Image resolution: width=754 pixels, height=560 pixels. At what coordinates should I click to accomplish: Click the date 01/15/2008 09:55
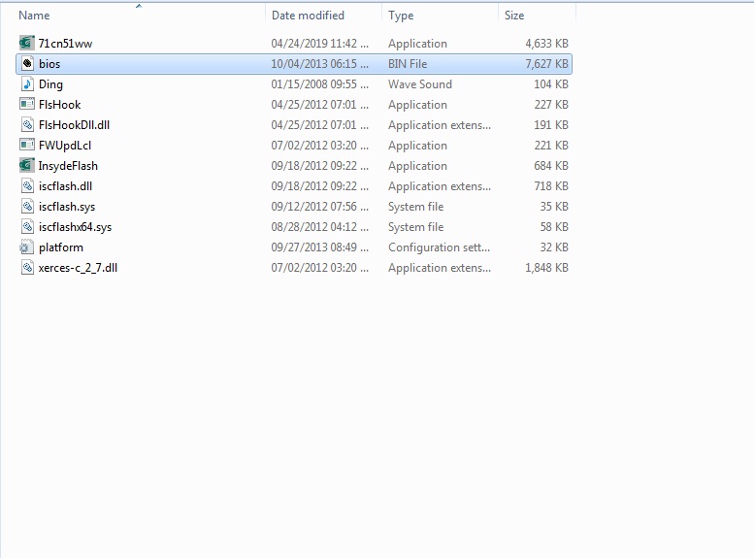pyautogui.click(x=320, y=84)
